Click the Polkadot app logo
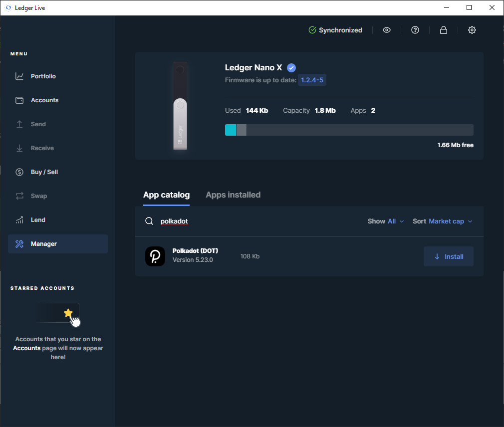 pyautogui.click(x=155, y=256)
